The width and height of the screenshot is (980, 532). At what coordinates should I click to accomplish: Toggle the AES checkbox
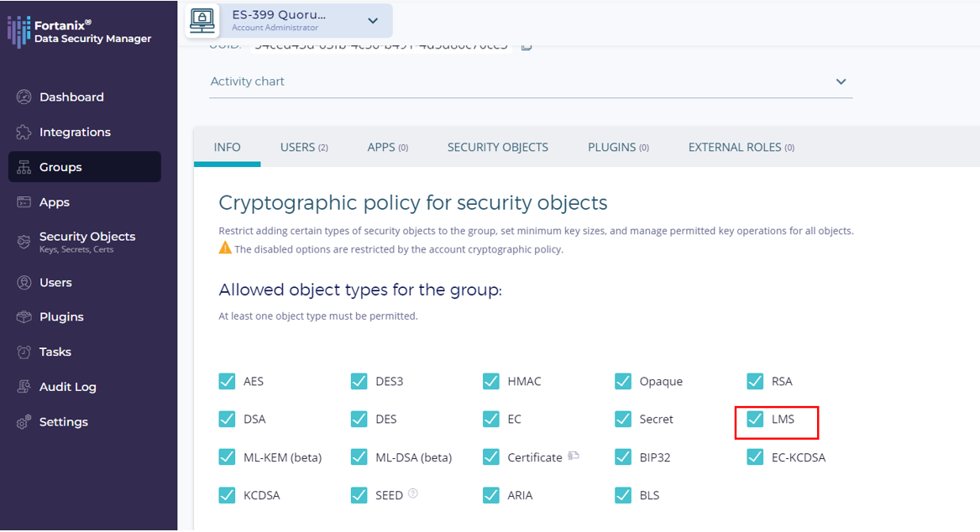tap(227, 381)
